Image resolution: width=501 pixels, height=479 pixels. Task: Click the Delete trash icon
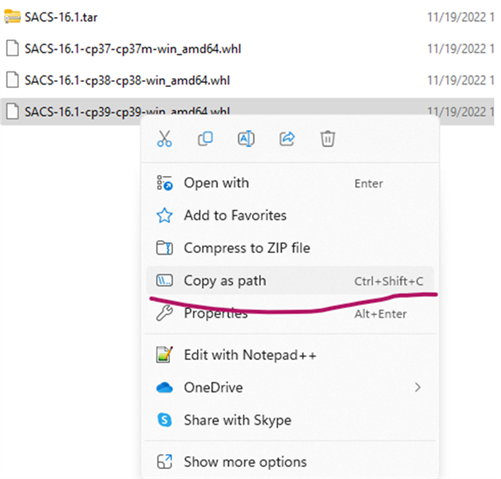pos(328,139)
